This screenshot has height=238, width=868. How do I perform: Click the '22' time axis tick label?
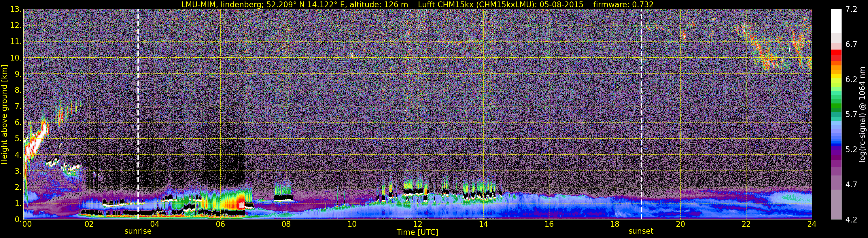746,224
